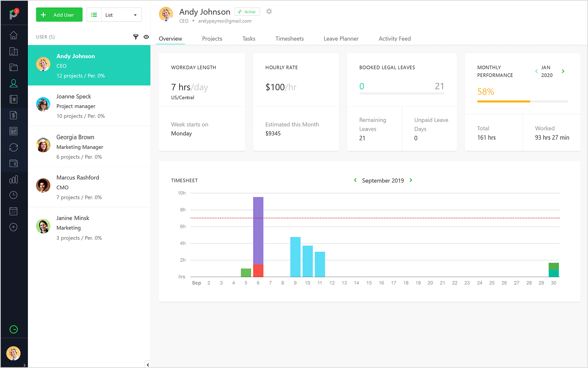588x368 pixels.
Task: Toggle Andy Johnson's Active status badge
Action: pyautogui.click(x=247, y=12)
